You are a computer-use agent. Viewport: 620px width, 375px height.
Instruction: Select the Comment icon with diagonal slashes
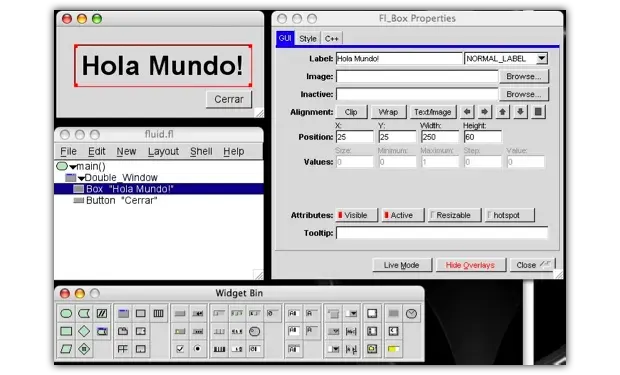(x=102, y=314)
